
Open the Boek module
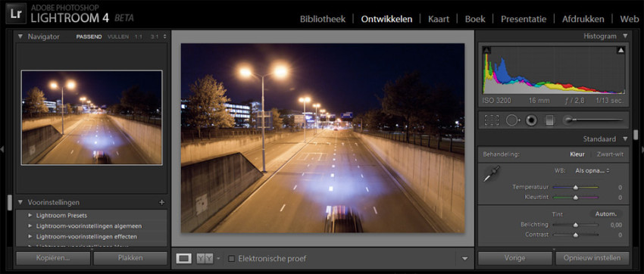coord(475,19)
